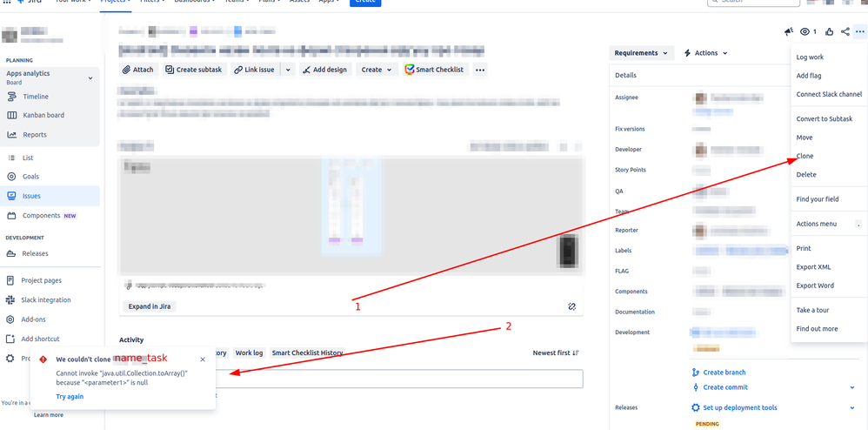
Task: Open the project settings gear icon
Action: pos(10,358)
